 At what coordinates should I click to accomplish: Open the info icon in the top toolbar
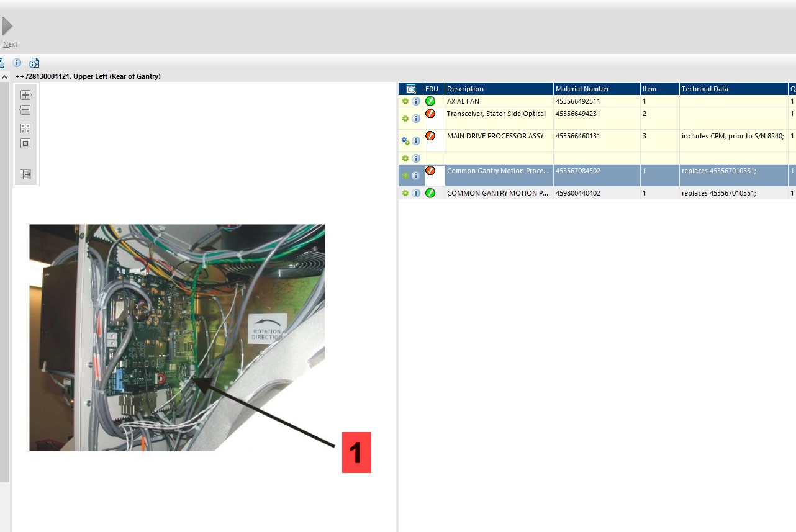(17, 63)
